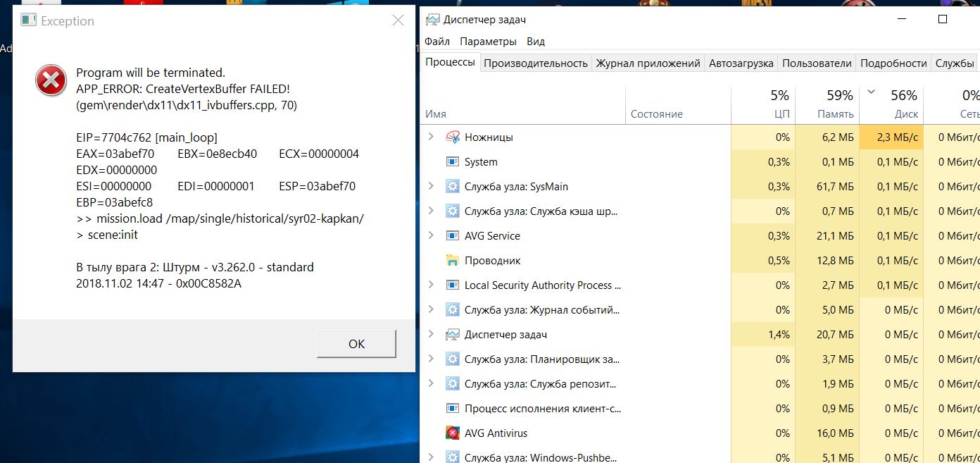Click gear icon of Планировщик за... row

pos(453,359)
